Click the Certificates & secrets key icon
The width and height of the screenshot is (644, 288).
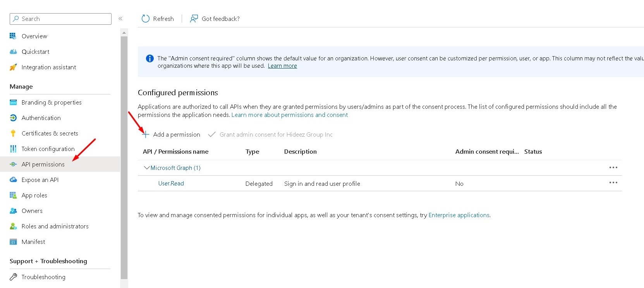coord(13,133)
